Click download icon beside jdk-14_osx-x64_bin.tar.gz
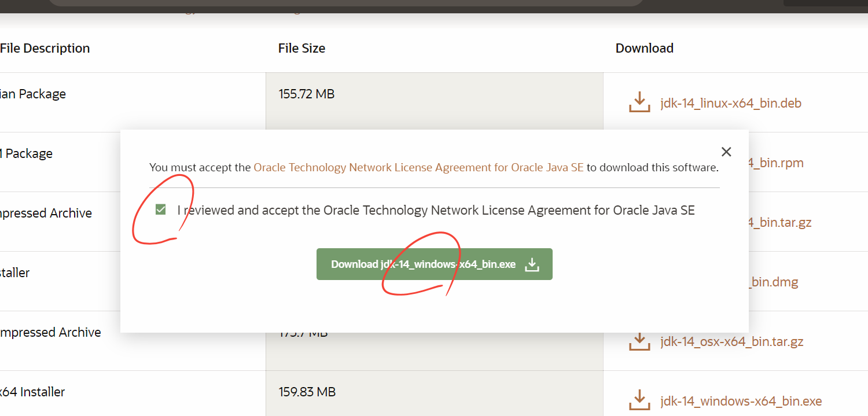The width and height of the screenshot is (868, 416). point(639,341)
